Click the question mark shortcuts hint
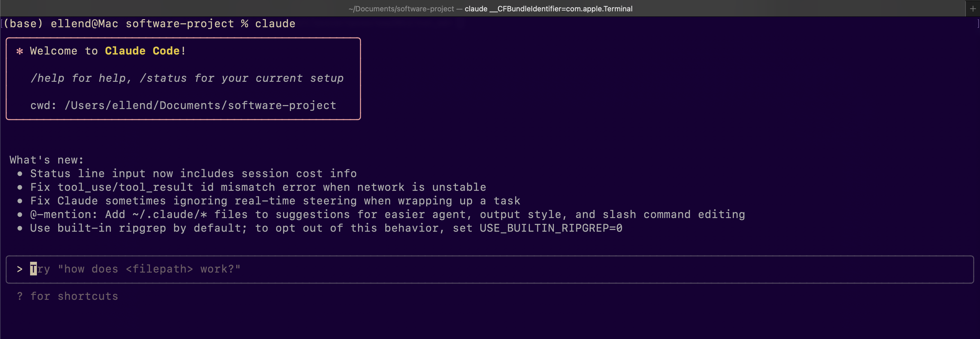 pos(20,296)
